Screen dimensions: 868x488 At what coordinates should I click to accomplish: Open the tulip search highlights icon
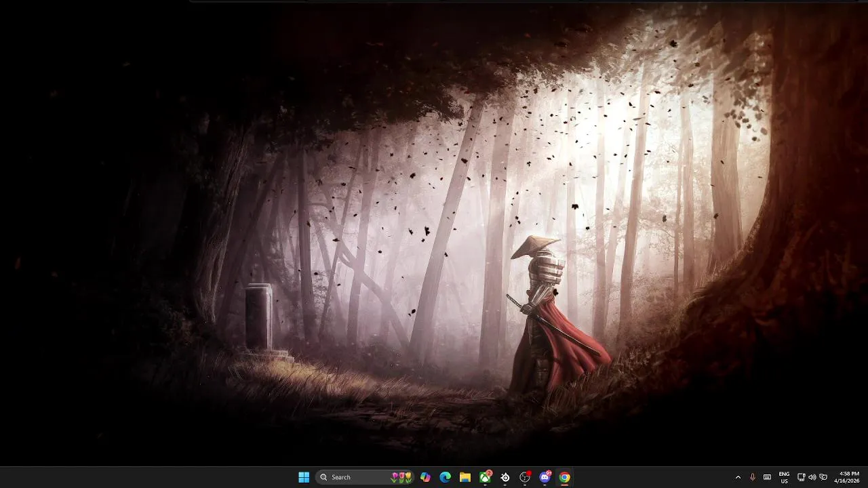402,477
